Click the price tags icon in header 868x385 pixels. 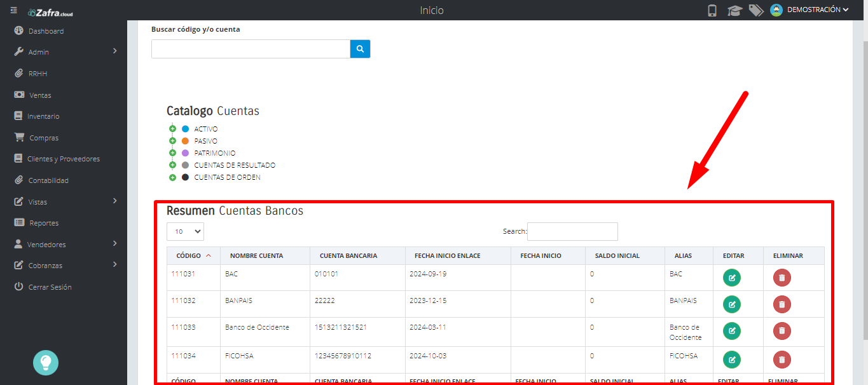pyautogui.click(x=755, y=10)
